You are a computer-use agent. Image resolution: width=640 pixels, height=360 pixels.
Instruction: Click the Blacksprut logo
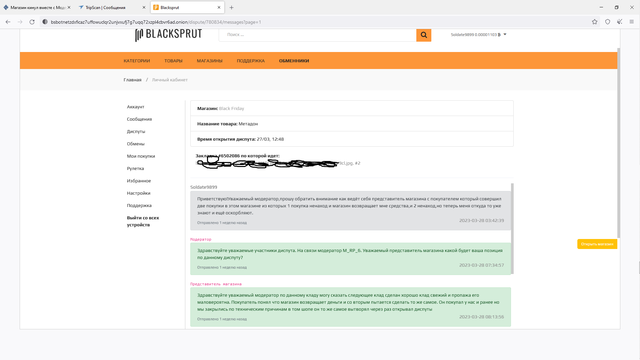tap(169, 35)
